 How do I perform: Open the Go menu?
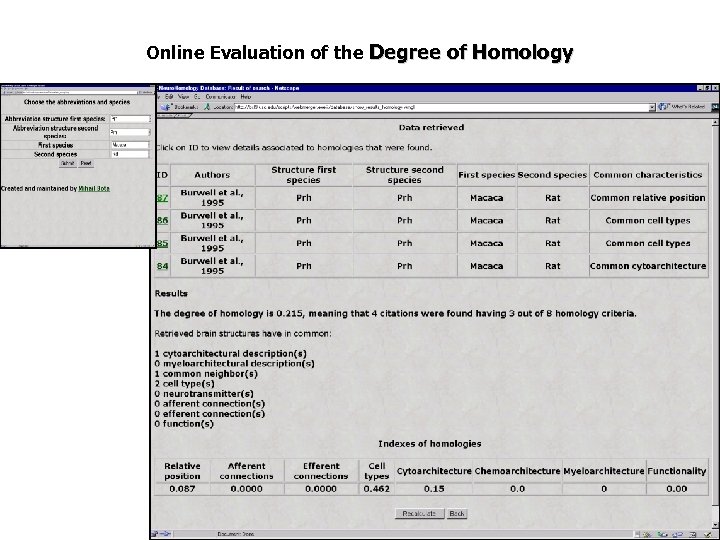point(197,97)
